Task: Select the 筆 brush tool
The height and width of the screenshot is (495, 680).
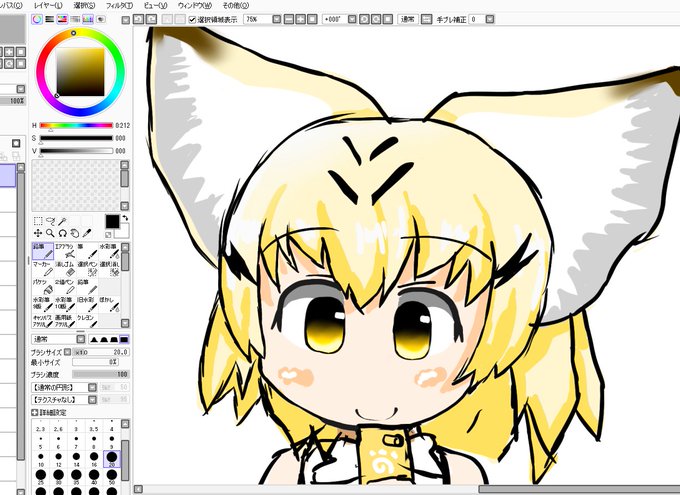Action: pos(87,251)
